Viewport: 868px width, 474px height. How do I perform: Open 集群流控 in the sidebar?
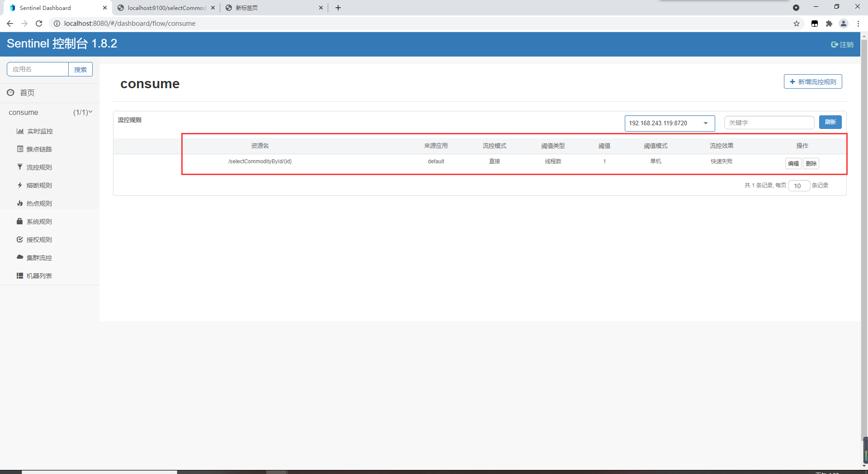click(39, 258)
